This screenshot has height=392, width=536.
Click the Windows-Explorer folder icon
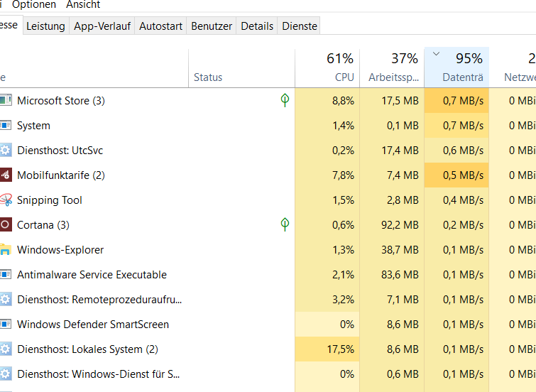[6, 250]
